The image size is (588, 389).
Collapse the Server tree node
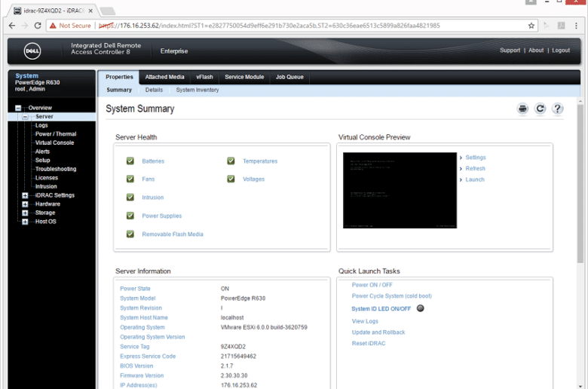tap(25, 117)
